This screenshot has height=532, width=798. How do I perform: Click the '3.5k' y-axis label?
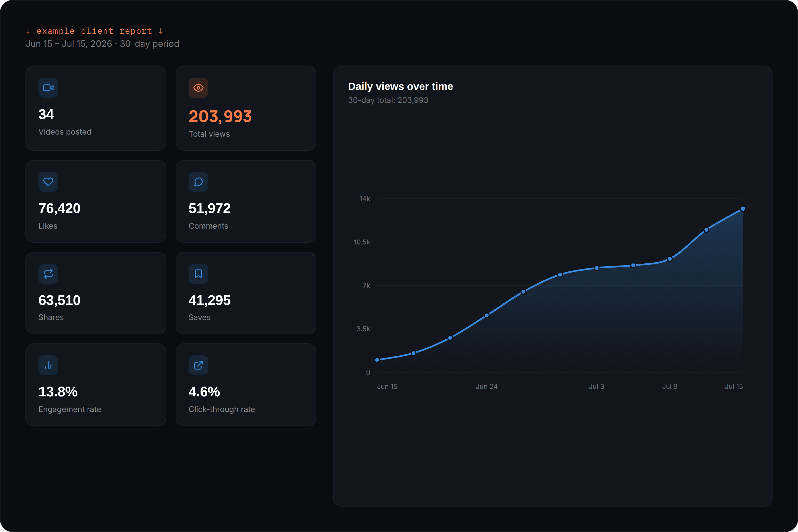click(363, 329)
